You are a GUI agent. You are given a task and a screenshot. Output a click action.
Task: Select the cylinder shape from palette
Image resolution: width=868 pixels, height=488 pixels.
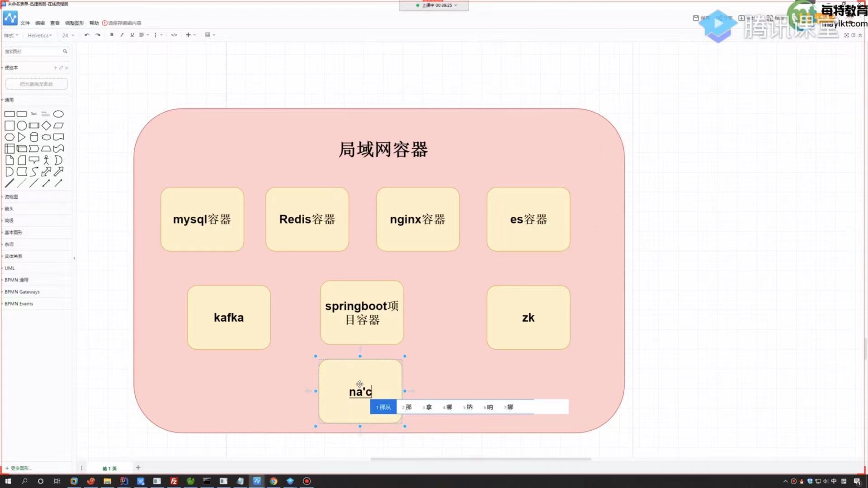[34, 137]
